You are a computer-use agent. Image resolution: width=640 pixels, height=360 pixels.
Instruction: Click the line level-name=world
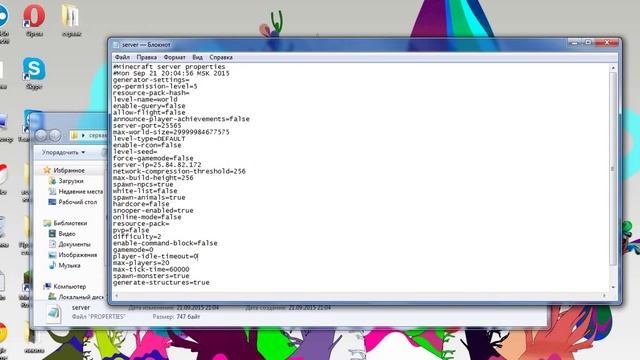[145, 100]
